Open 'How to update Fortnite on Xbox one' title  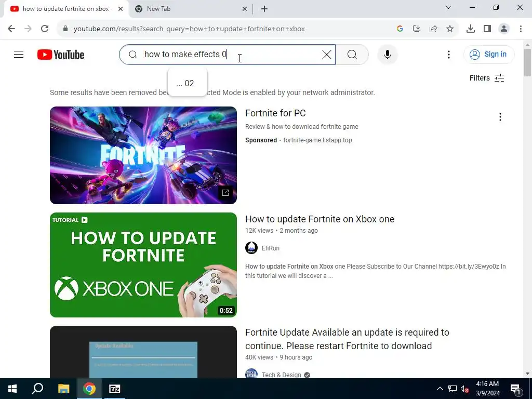[x=320, y=219]
